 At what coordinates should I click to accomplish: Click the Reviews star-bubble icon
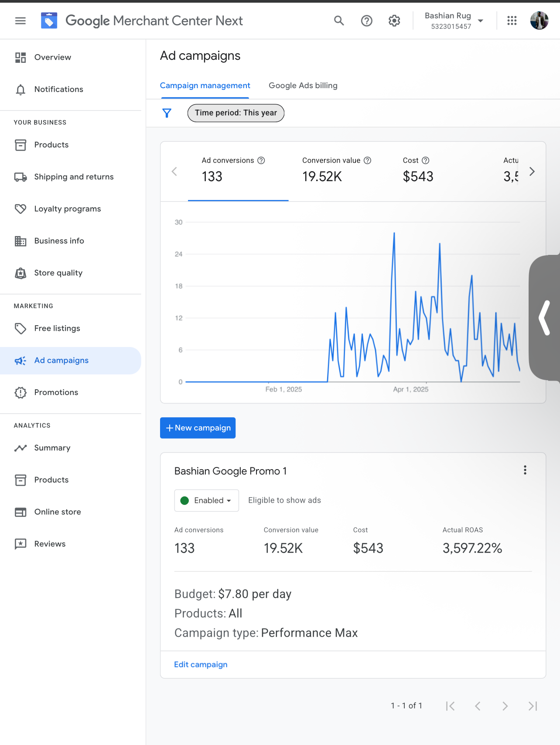(x=20, y=544)
